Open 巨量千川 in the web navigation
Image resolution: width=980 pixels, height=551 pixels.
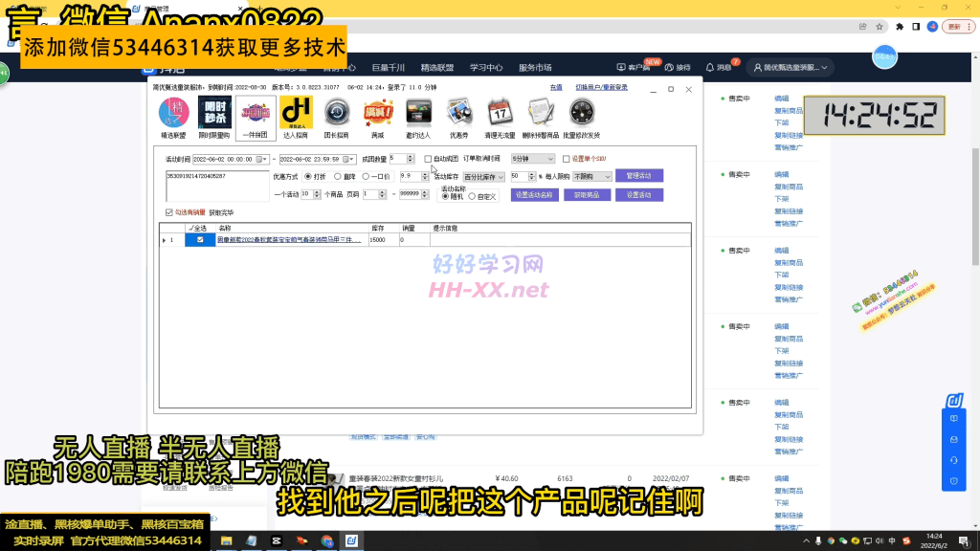click(x=389, y=68)
